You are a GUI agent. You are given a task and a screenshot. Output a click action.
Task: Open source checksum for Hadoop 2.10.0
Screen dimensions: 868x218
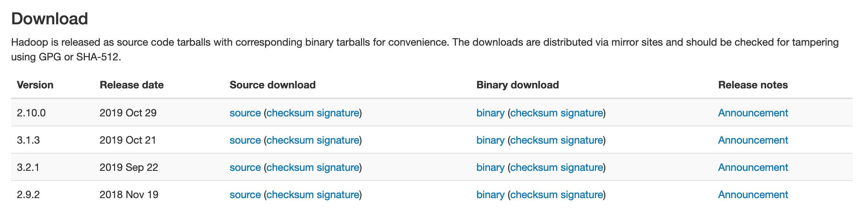290,113
